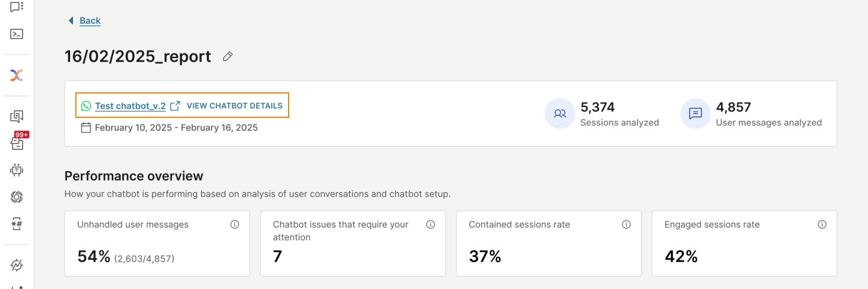The width and height of the screenshot is (868, 289).
Task: Edit report name with pencil icon
Action: [x=228, y=56]
